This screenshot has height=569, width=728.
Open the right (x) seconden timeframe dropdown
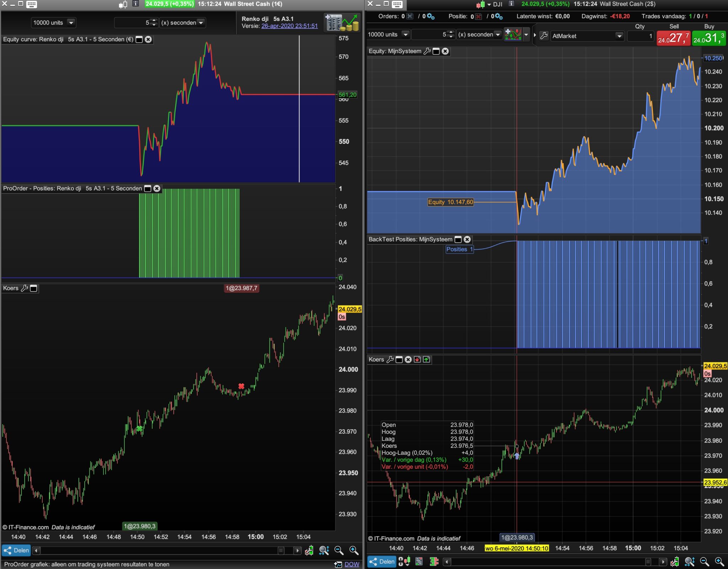pyautogui.click(x=498, y=34)
